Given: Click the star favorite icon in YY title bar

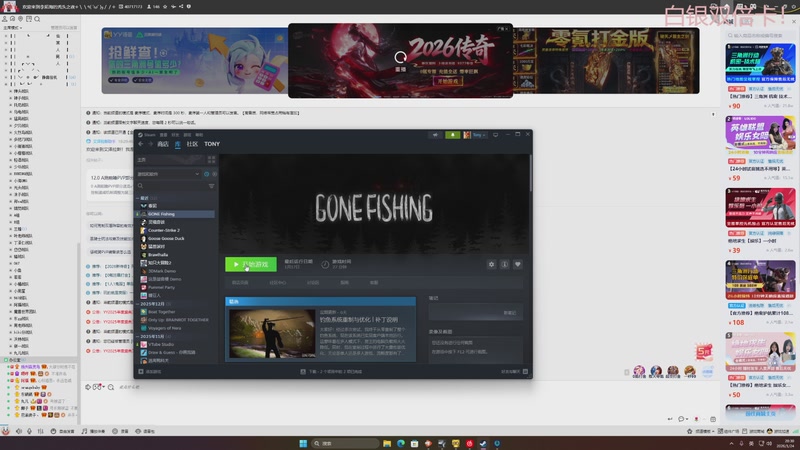Looking at the screenshot, I should pyautogui.click(x=165, y=7).
